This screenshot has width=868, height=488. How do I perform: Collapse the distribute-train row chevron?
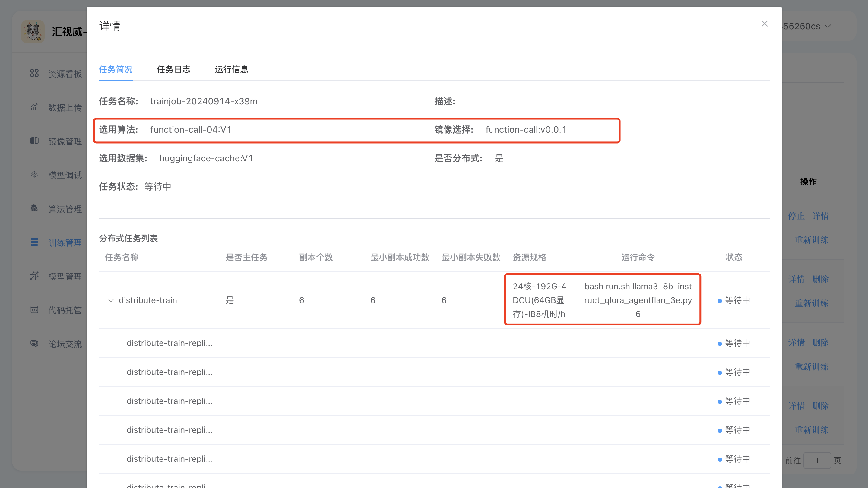[x=110, y=300]
